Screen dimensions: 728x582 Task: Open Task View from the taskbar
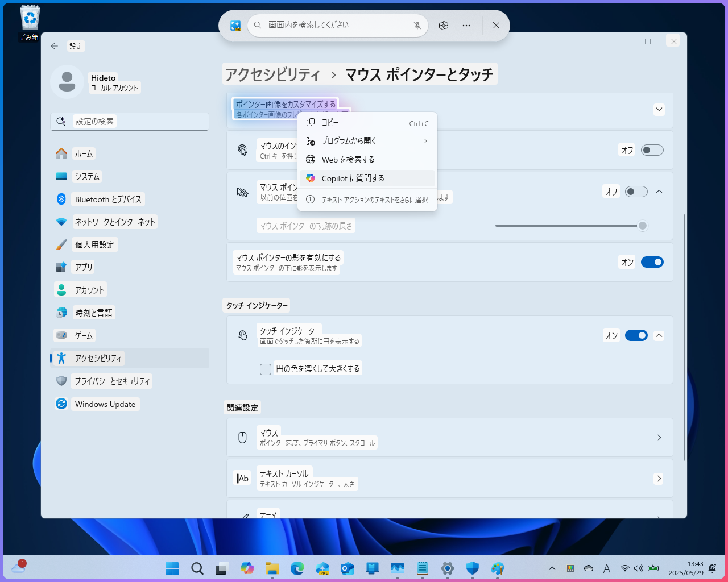click(222, 568)
